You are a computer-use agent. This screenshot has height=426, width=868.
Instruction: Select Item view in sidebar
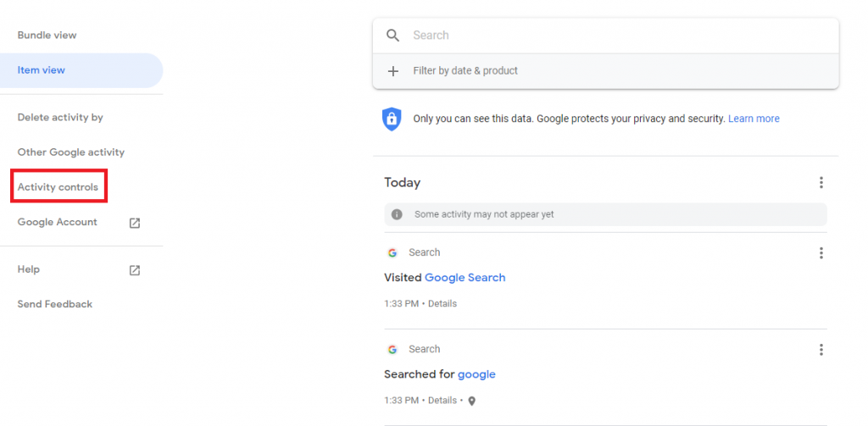[81, 70]
